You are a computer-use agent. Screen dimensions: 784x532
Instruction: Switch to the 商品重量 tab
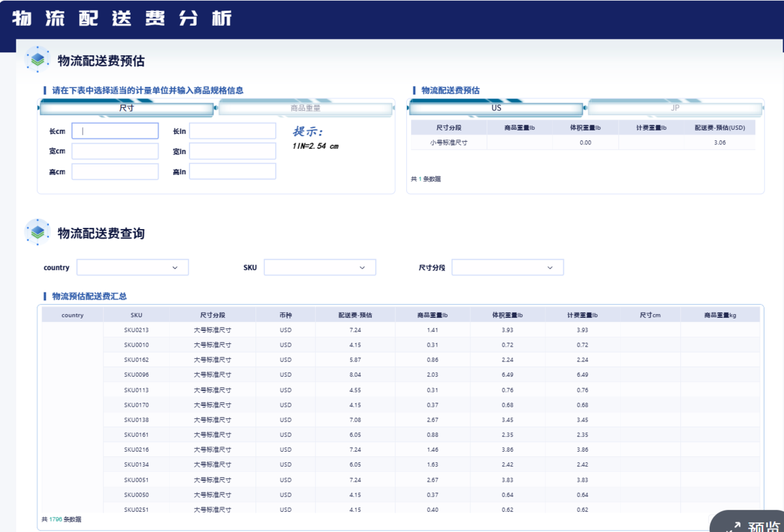coord(305,108)
